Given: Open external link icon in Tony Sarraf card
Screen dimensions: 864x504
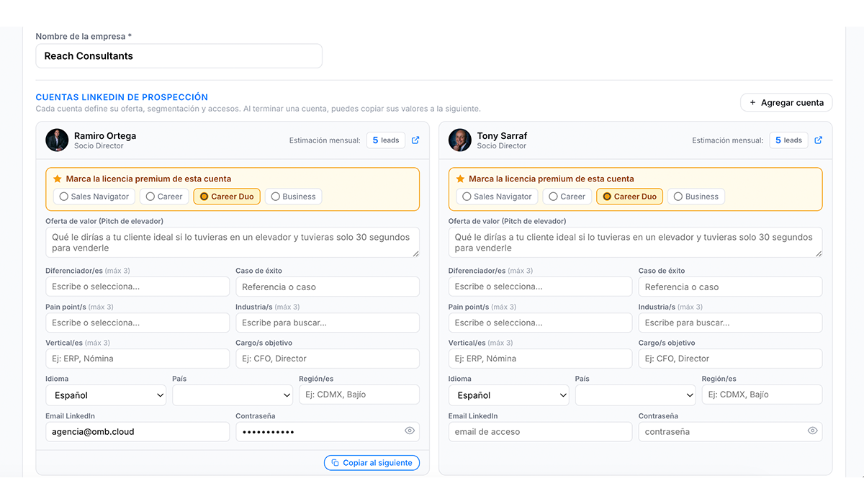Looking at the screenshot, I should (819, 140).
